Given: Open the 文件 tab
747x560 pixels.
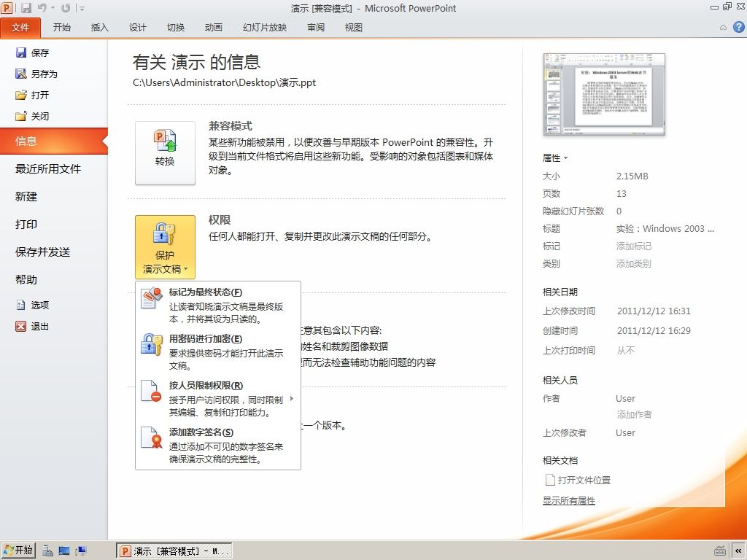Looking at the screenshot, I should click(20, 28).
